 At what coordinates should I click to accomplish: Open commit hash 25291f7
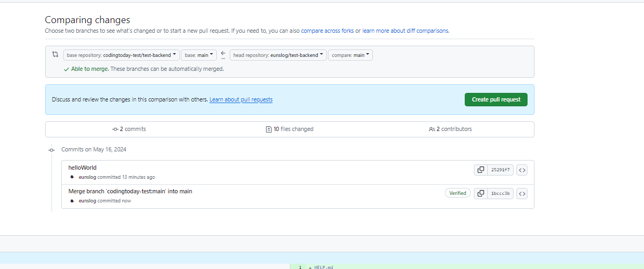[x=500, y=170]
